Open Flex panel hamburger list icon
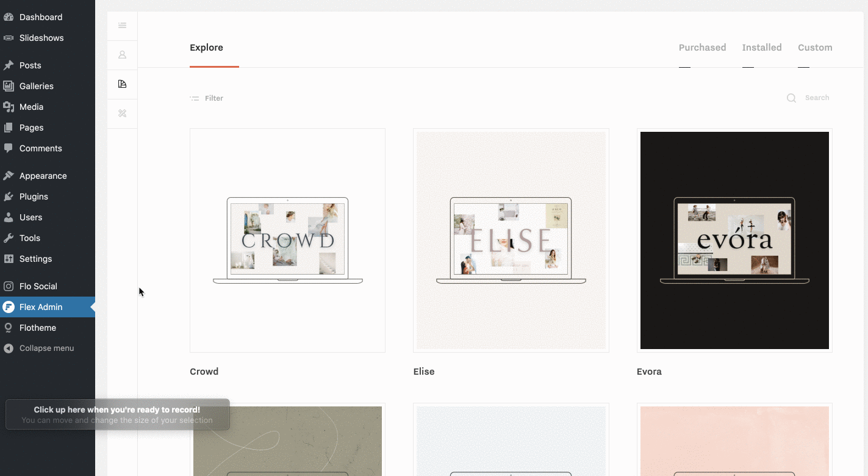This screenshot has height=476, width=868. point(123,26)
